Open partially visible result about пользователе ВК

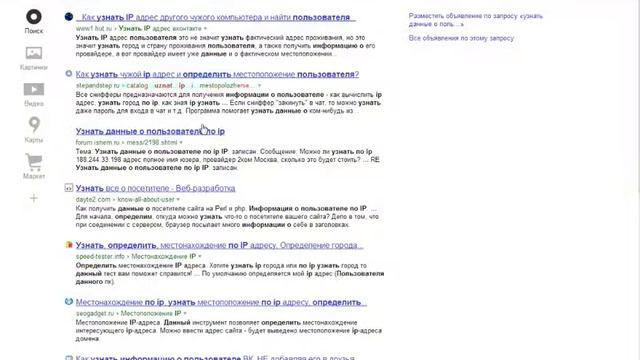pos(215,358)
